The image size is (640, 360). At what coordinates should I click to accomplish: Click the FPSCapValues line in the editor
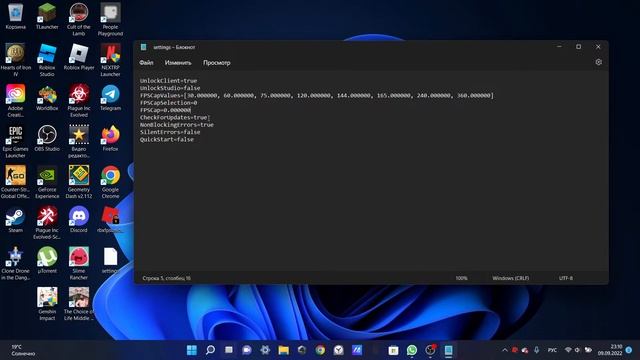tap(317, 96)
